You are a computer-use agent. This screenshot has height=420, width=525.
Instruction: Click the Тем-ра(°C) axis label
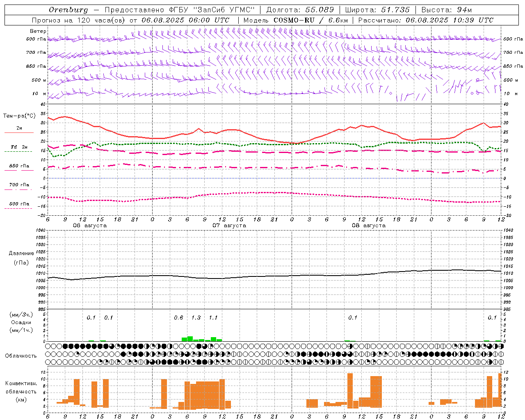pyautogui.click(x=19, y=116)
